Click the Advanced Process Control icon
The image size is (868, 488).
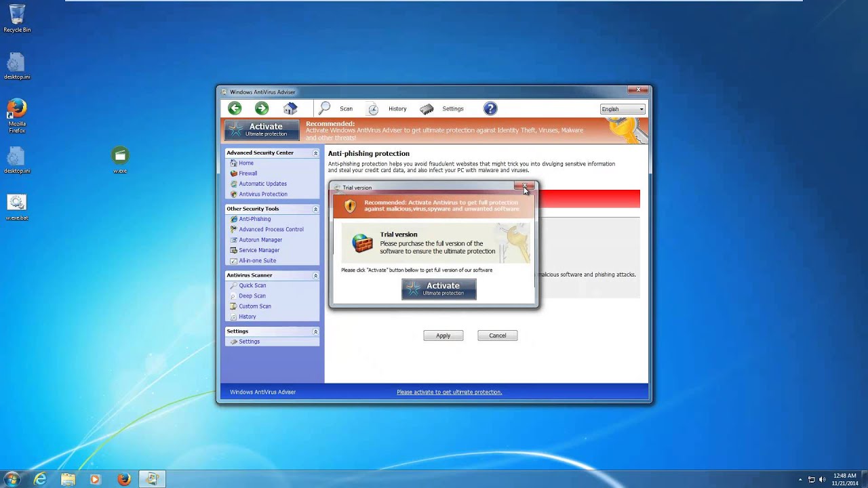coord(234,229)
